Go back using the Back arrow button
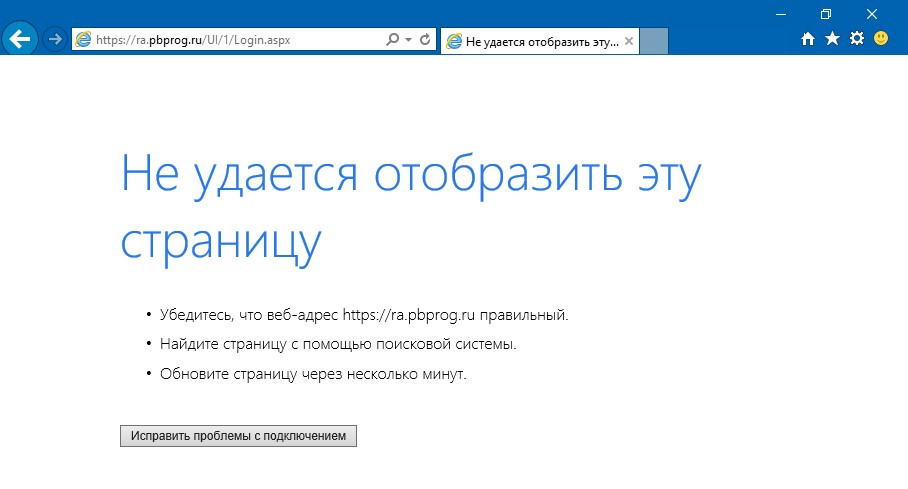 click(x=20, y=39)
